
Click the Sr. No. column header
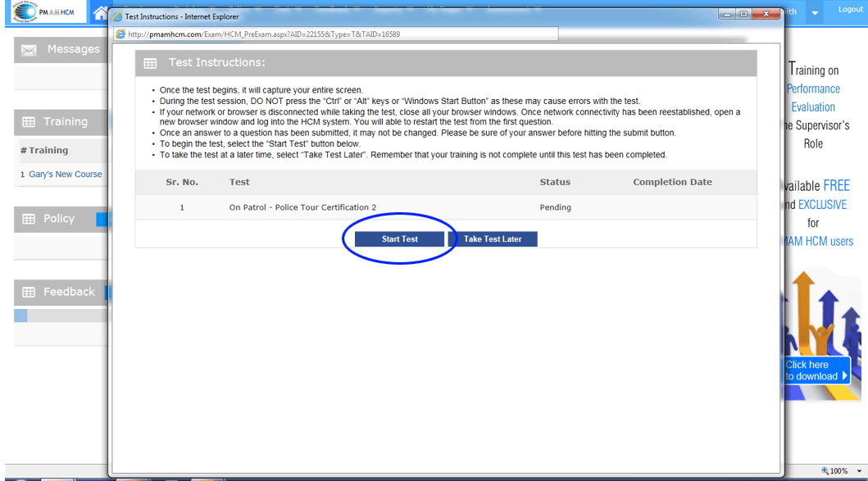pyautogui.click(x=182, y=182)
